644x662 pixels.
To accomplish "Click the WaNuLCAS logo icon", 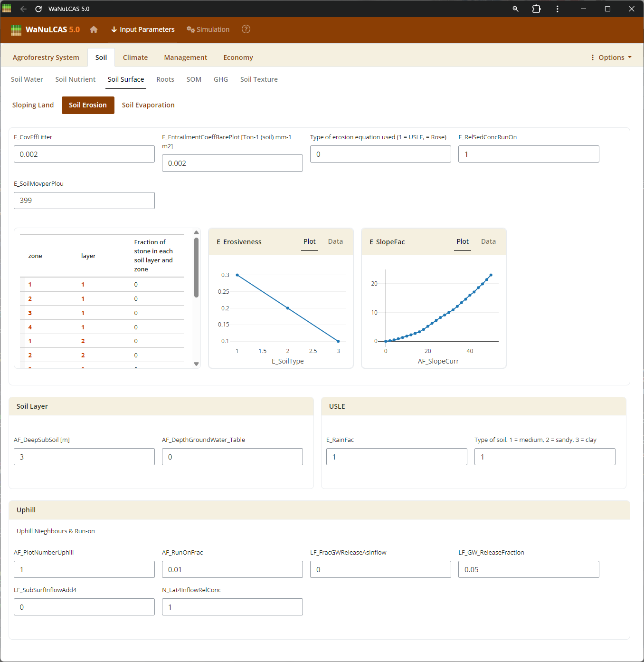I will (16, 30).
